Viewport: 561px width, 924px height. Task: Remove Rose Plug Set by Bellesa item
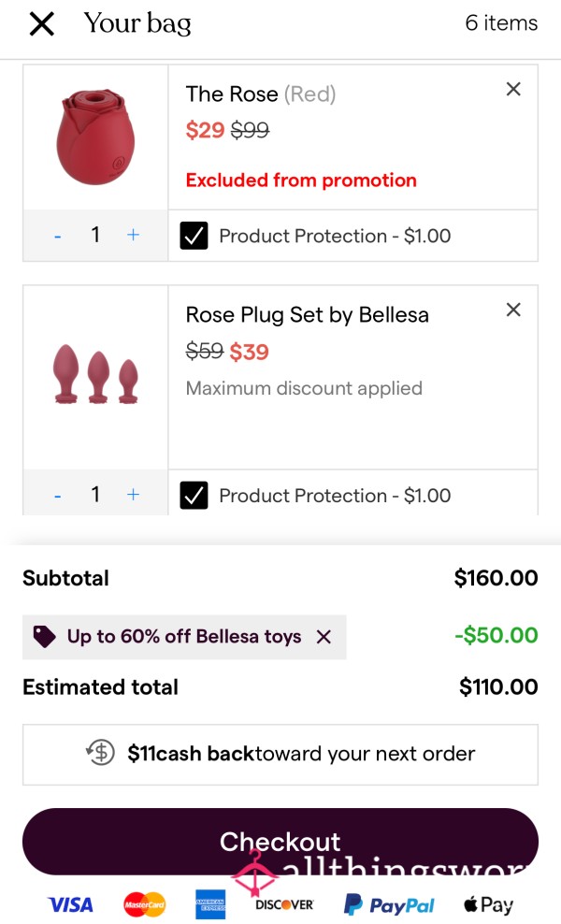point(513,310)
